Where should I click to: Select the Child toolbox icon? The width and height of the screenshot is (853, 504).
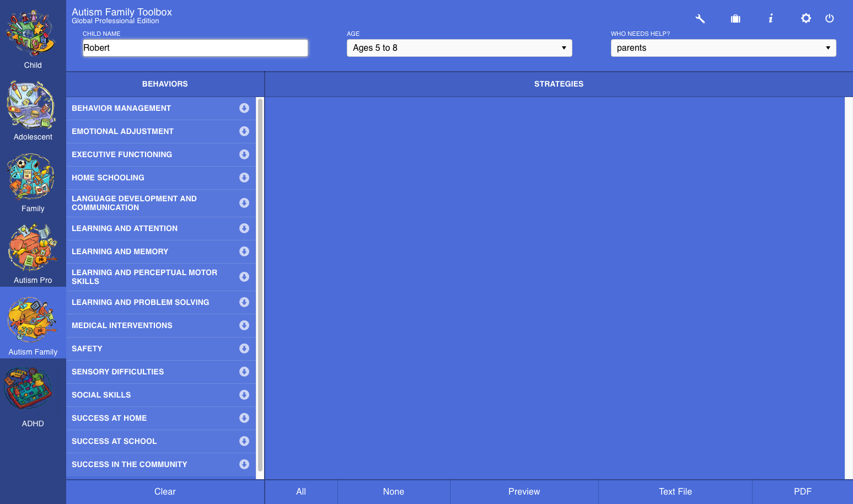tap(33, 39)
